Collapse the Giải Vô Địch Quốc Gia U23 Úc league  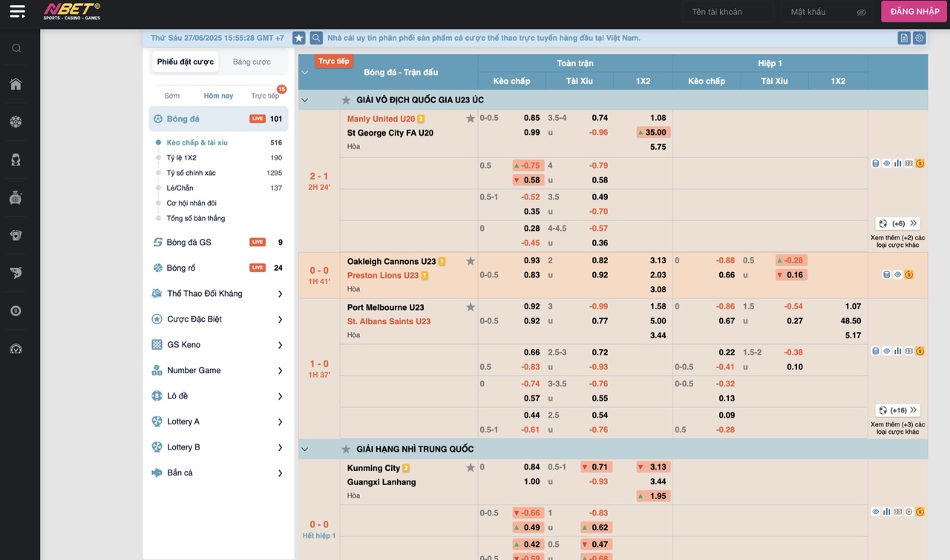tap(304, 100)
